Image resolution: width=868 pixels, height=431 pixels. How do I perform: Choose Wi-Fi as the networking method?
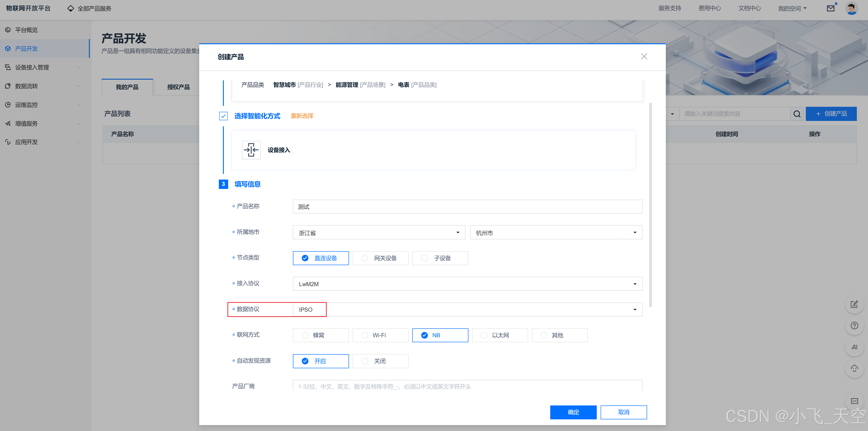click(x=380, y=335)
